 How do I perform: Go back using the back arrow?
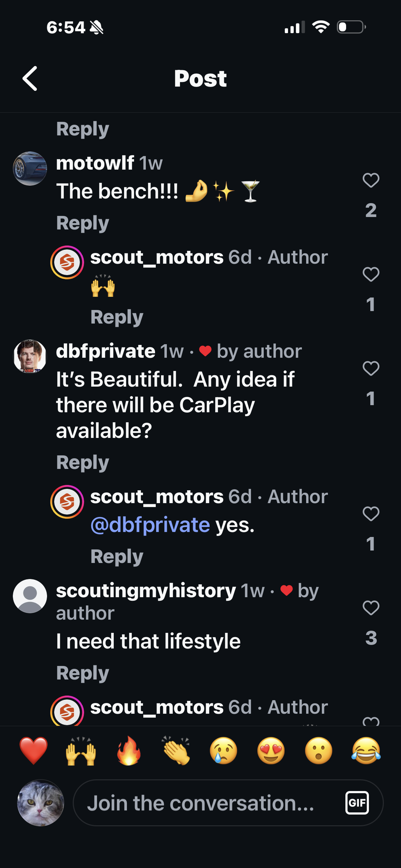pyautogui.click(x=30, y=78)
